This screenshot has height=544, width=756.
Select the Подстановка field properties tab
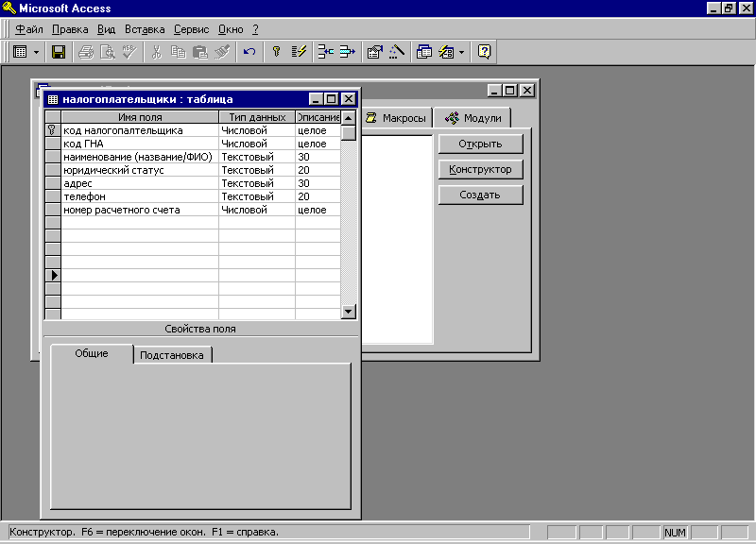tap(172, 355)
